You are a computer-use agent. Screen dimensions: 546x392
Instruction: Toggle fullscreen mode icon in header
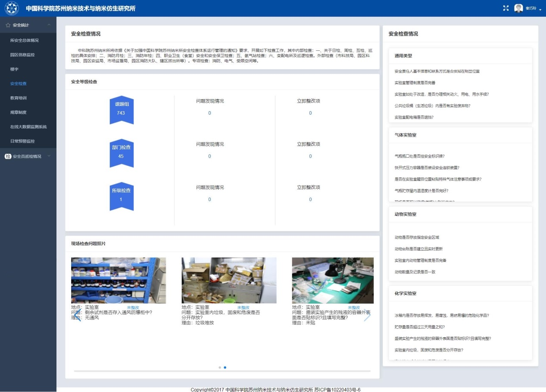[x=506, y=8]
